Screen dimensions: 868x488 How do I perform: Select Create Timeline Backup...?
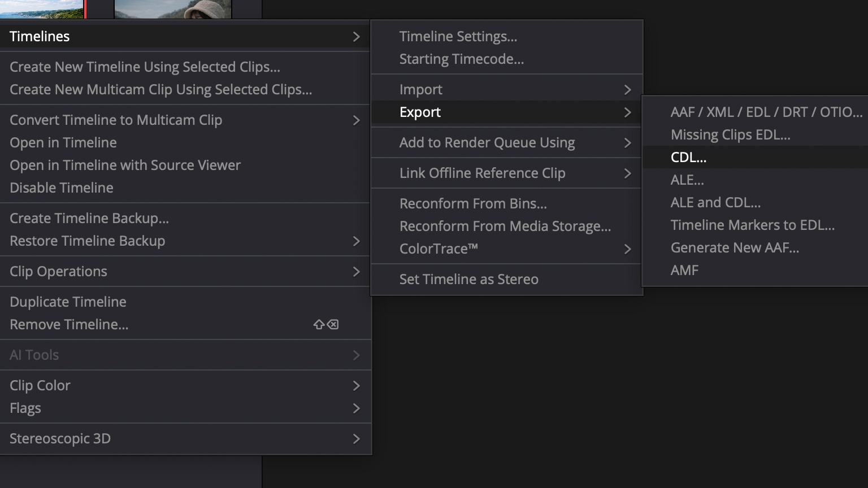click(x=89, y=219)
